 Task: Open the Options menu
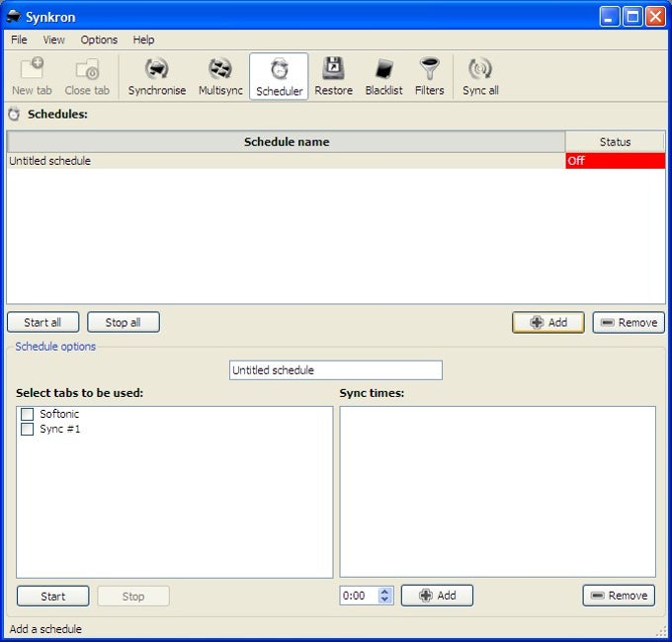click(x=99, y=40)
